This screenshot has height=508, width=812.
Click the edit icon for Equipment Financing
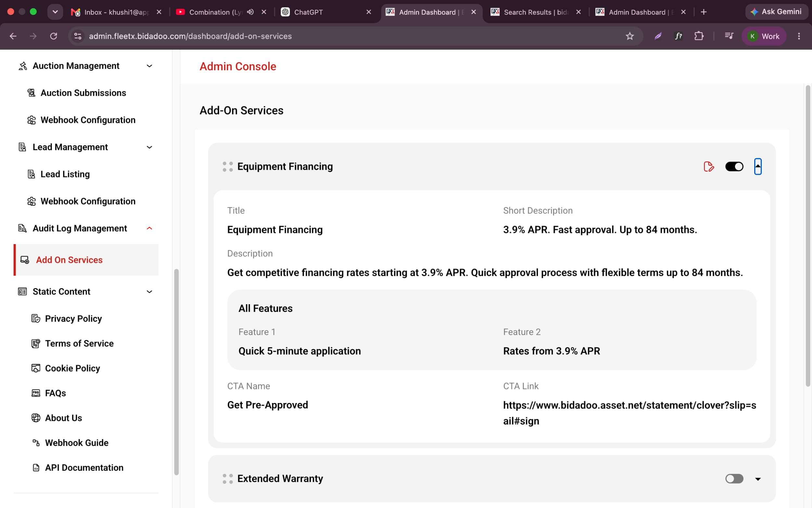coord(709,167)
